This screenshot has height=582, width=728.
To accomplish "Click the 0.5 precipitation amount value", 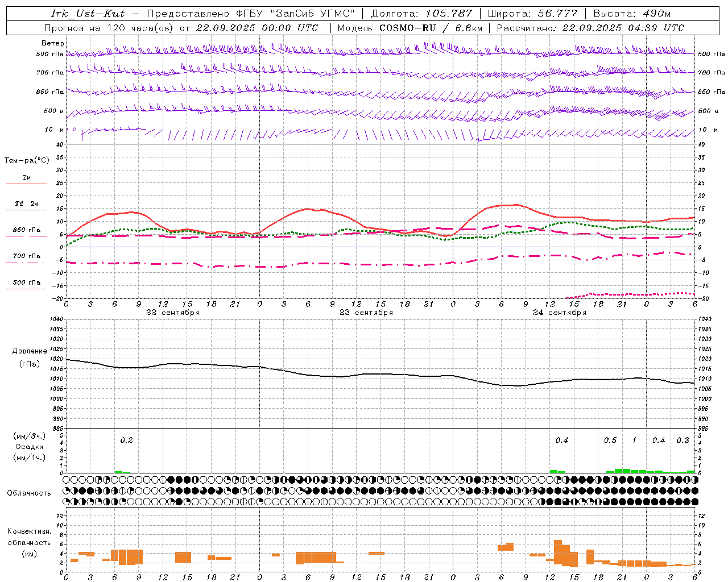I will 610,440.
